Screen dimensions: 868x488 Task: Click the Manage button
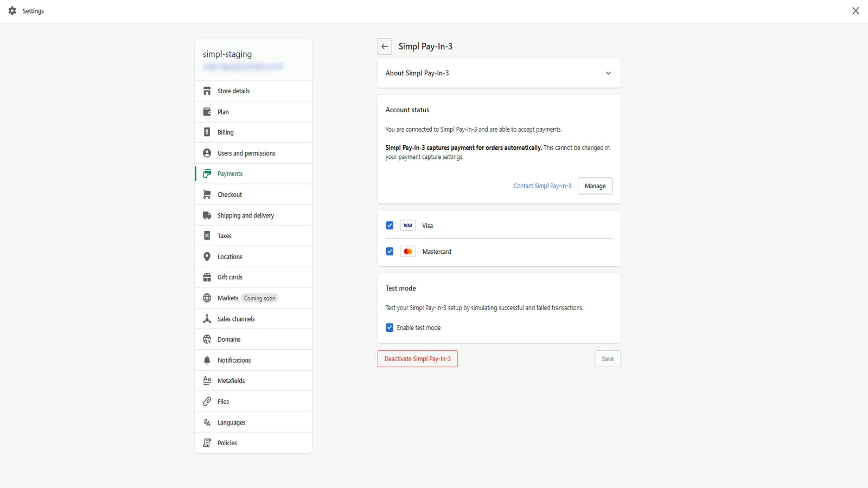pyautogui.click(x=595, y=186)
